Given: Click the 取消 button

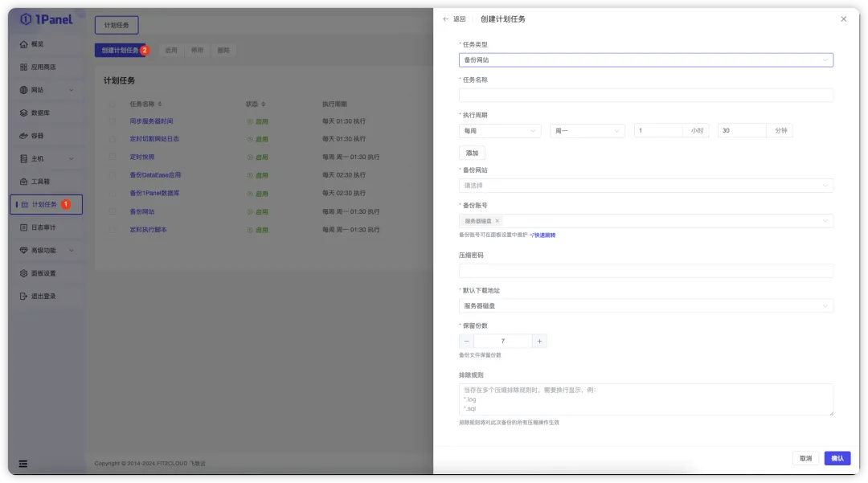Looking at the screenshot, I should 805,458.
